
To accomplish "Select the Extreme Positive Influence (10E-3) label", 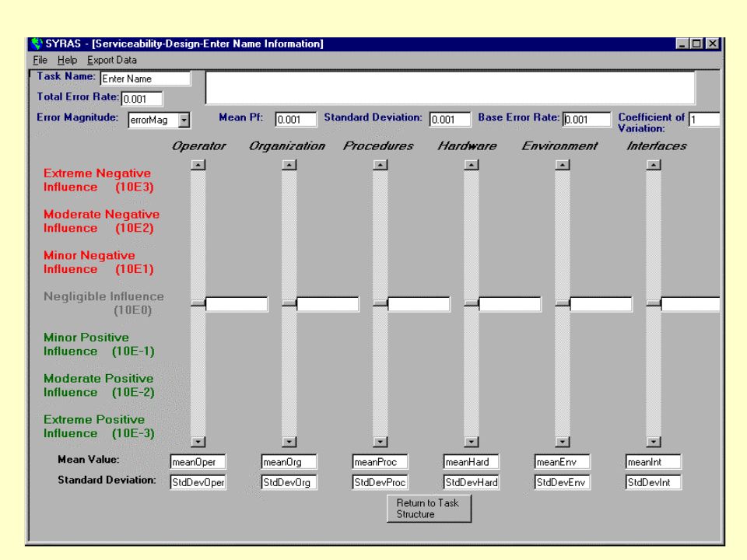I will coord(99,426).
